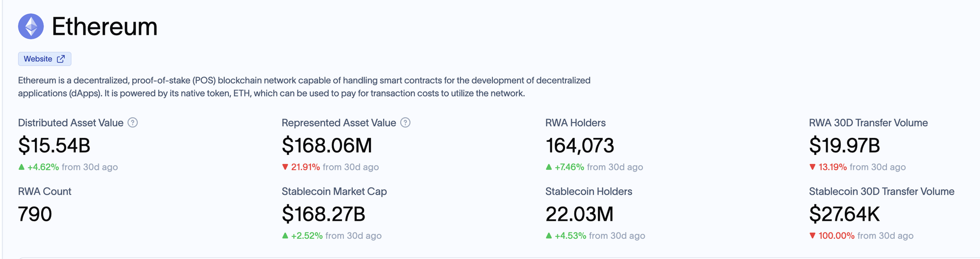
Task: Click the RWA 30D Transfer Volume label
Action: pyautogui.click(x=868, y=123)
